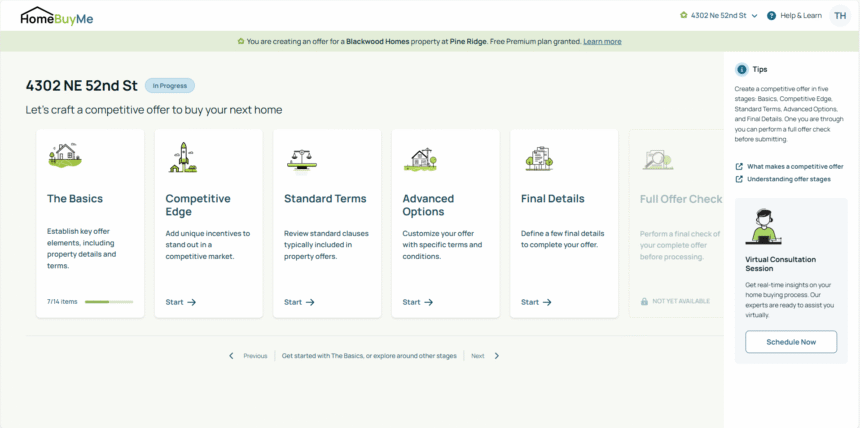Go to Previous stage
Image resolution: width=860 pixels, height=428 pixels.
coord(248,356)
